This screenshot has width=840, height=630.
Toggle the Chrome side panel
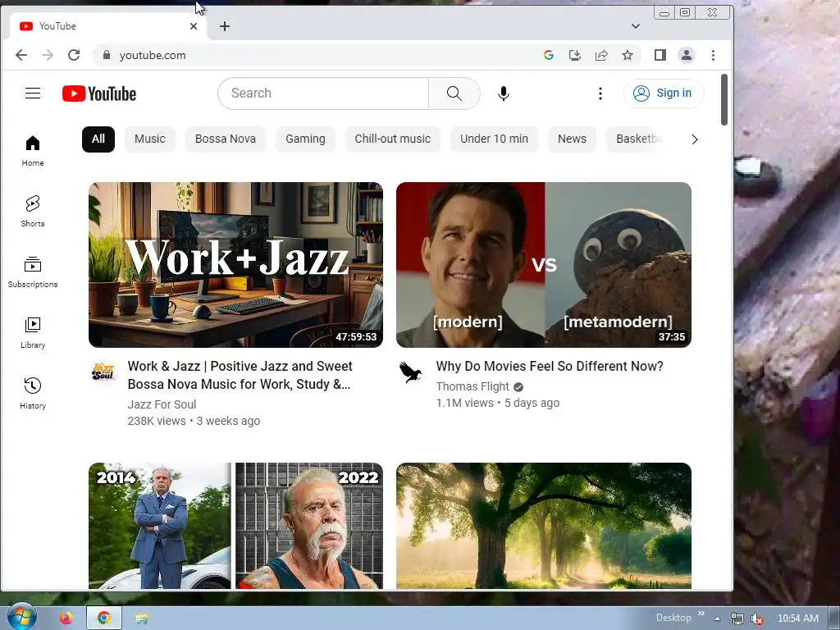tap(660, 55)
